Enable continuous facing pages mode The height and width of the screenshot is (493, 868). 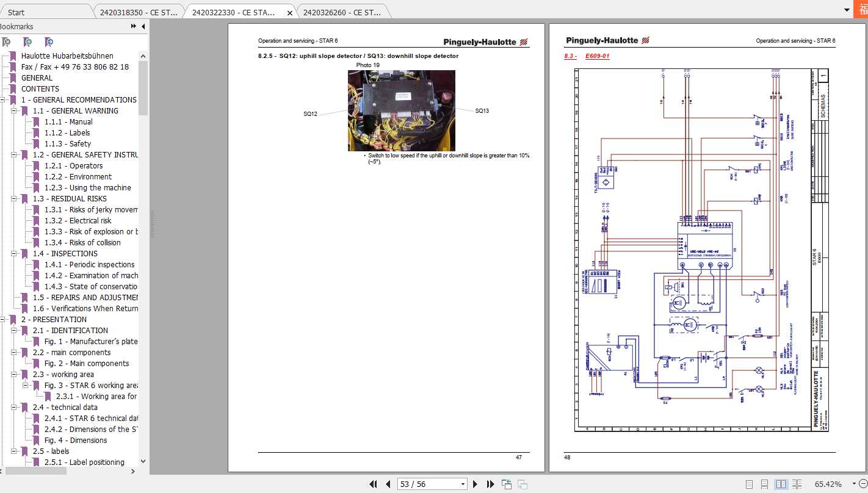coord(797,484)
